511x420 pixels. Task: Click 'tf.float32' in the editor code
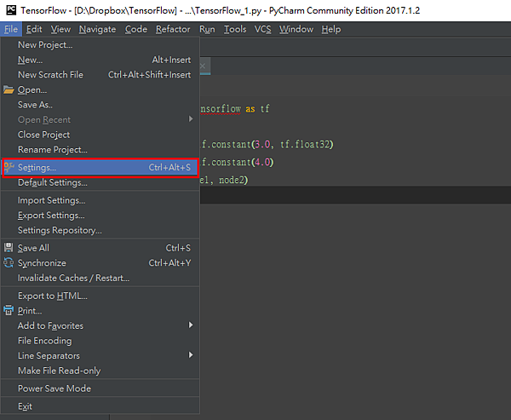[x=306, y=144]
